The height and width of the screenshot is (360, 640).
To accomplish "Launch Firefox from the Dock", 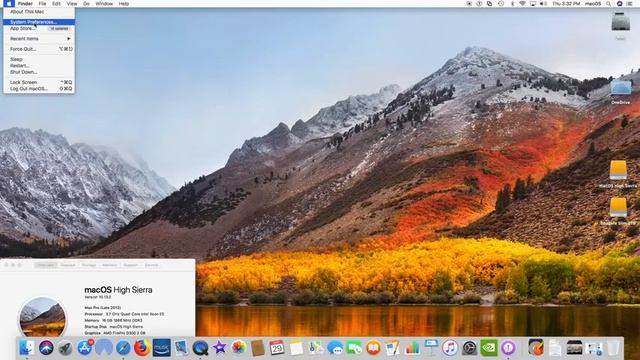I will 142,348.
